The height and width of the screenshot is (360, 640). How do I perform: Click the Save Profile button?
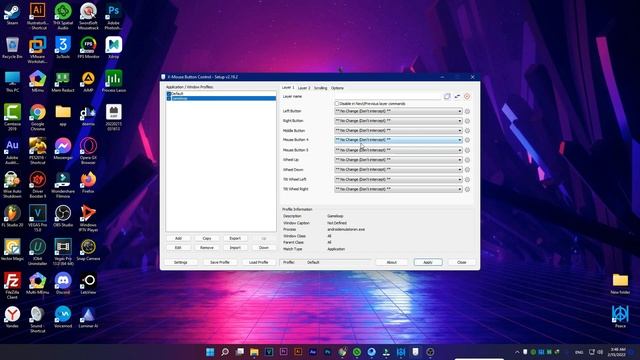click(x=220, y=262)
